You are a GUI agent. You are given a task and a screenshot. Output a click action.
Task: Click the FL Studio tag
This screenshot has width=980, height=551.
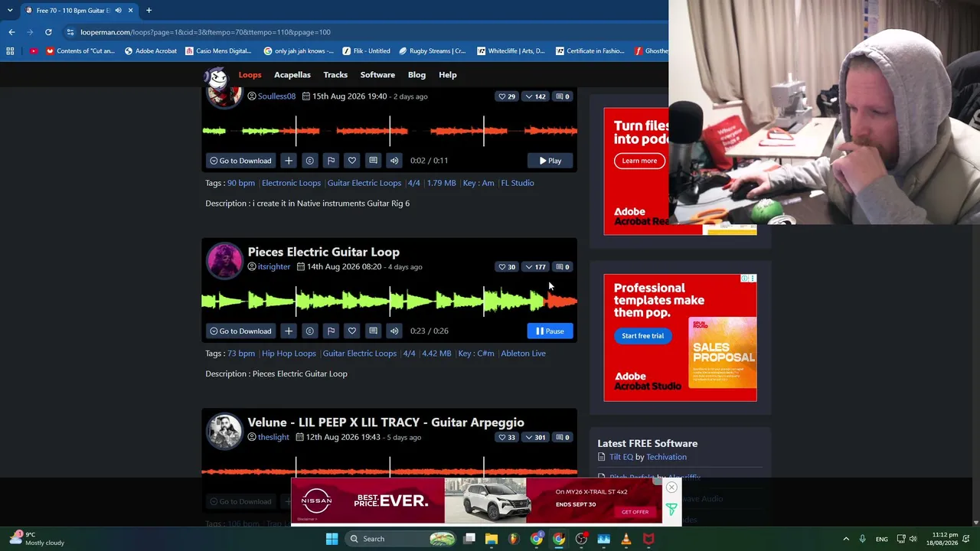click(x=518, y=183)
